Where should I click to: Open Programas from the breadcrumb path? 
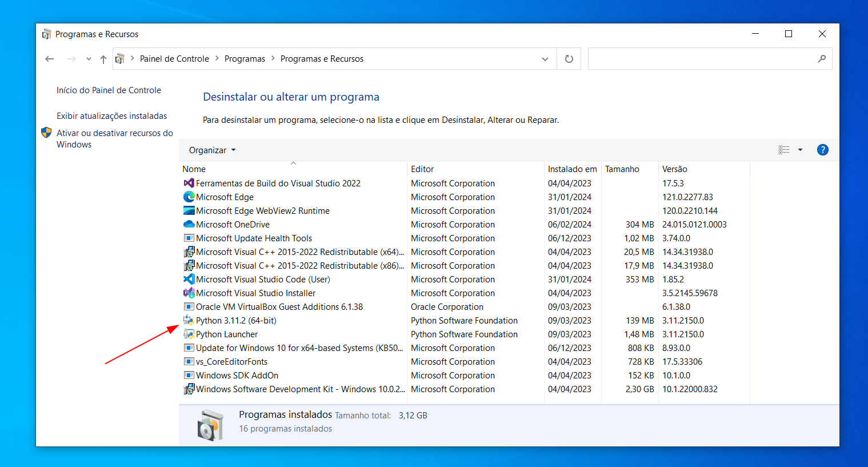pyautogui.click(x=245, y=58)
